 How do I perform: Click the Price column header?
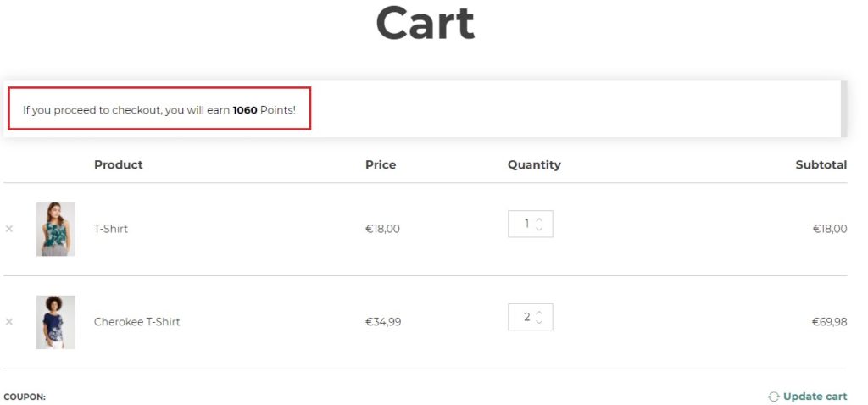point(381,164)
